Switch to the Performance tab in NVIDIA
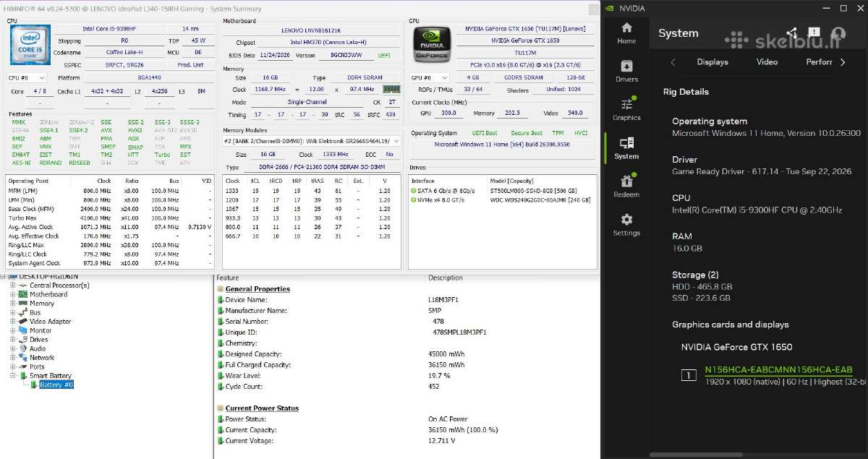868x459 pixels. (820, 62)
